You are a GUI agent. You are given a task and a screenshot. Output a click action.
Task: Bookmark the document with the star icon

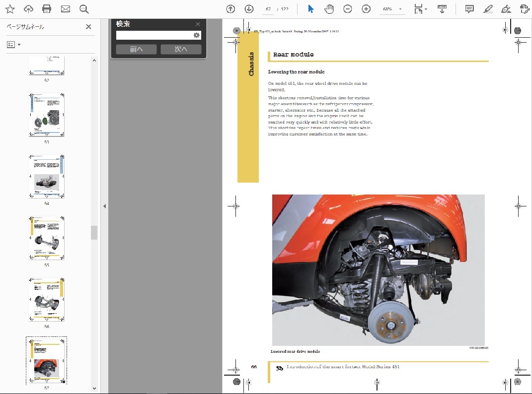click(x=10, y=9)
